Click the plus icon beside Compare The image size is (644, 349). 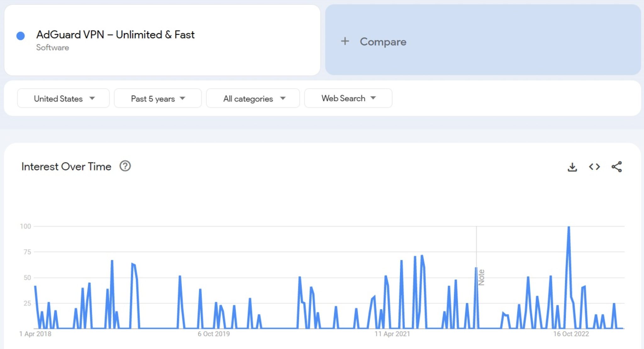click(x=345, y=41)
